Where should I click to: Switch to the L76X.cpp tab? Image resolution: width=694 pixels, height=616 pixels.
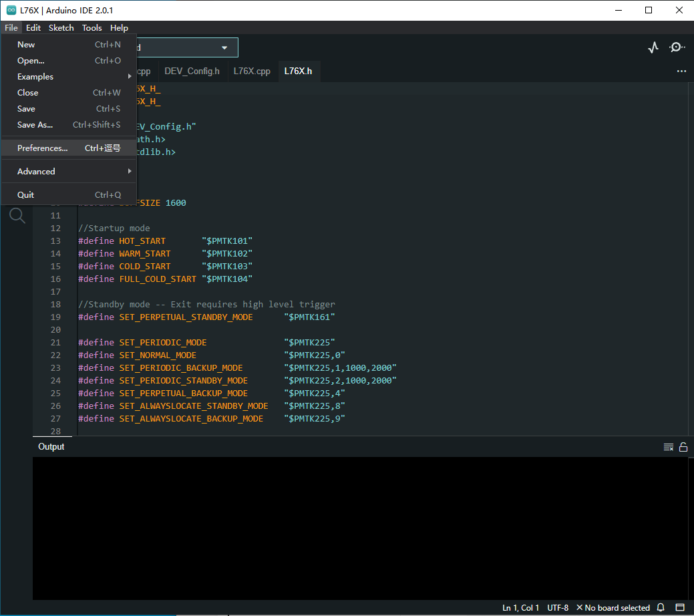click(x=252, y=71)
